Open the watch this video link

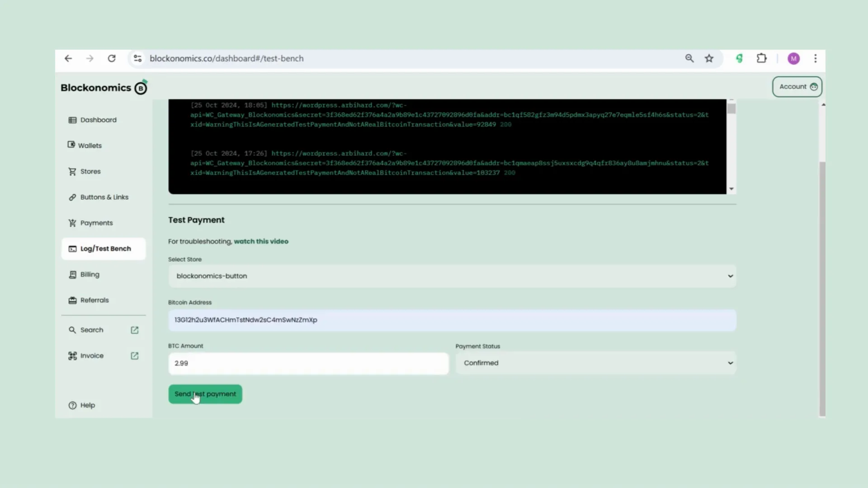coord(261,241)
